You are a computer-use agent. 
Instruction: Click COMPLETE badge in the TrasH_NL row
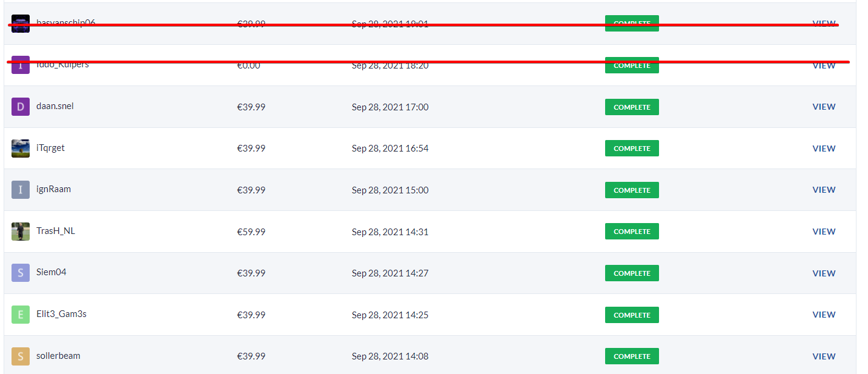632,232
